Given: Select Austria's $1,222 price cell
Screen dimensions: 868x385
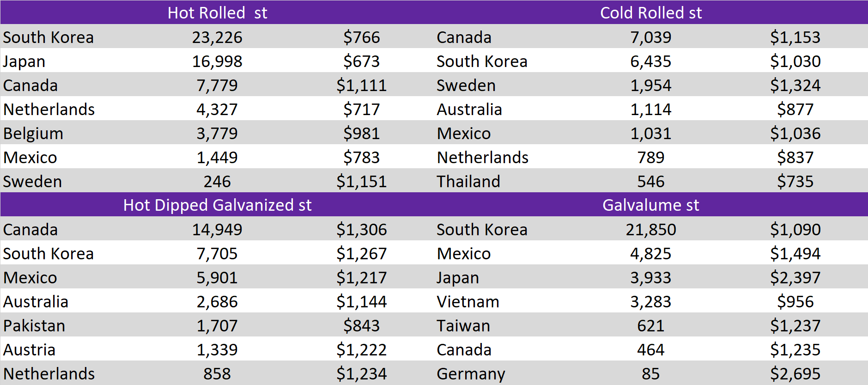Looking at the screenshot, I should pos(361,349).
